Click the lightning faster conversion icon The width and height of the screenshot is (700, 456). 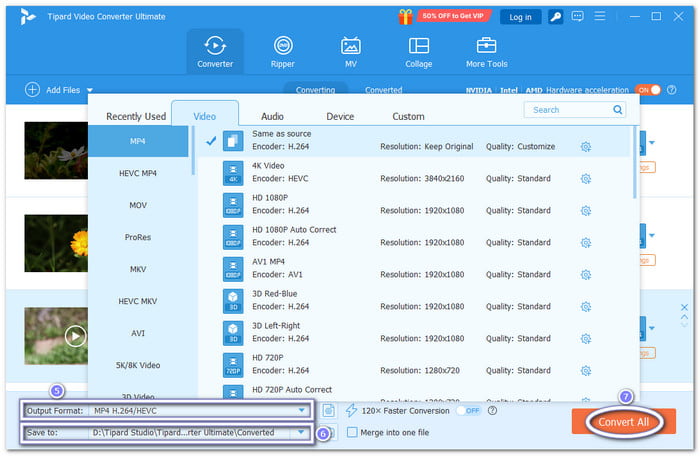(x=351, y=410)
